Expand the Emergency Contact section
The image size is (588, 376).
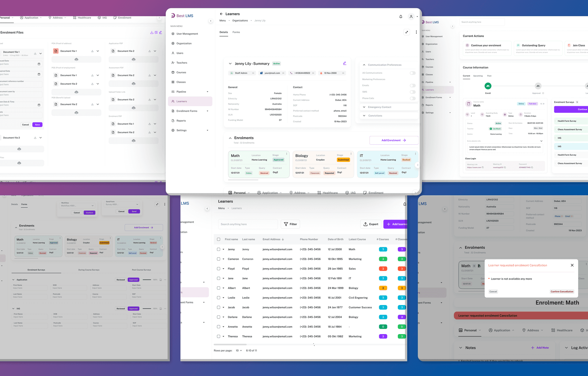click(x=364, y=107)
